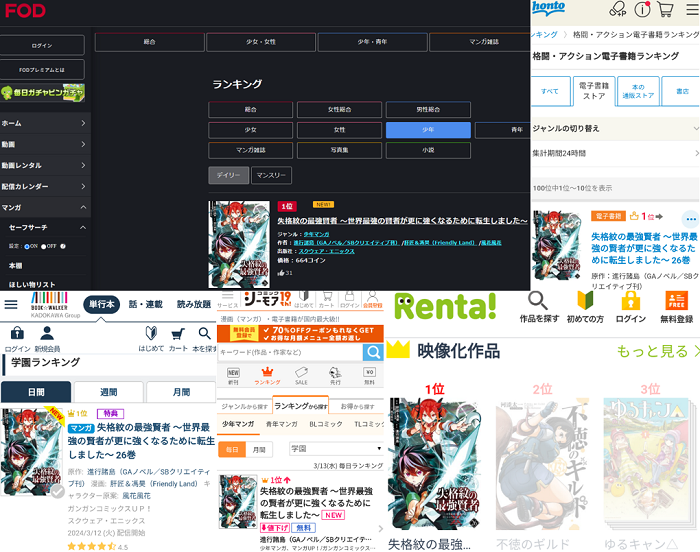The image size is (700, 552).
Task: Switch to honto すべて tab
Action: (x=550, y=91)
